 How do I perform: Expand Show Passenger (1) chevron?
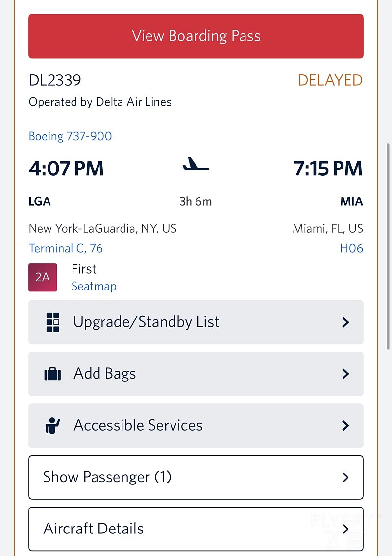point(345,477)
